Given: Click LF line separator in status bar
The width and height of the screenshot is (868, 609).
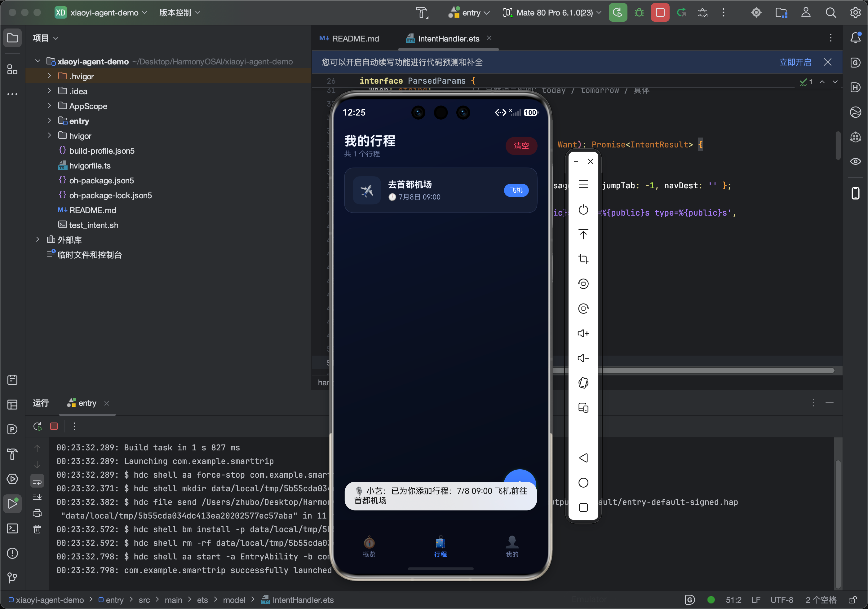Looking at the screenshot, I should (756, 600).
